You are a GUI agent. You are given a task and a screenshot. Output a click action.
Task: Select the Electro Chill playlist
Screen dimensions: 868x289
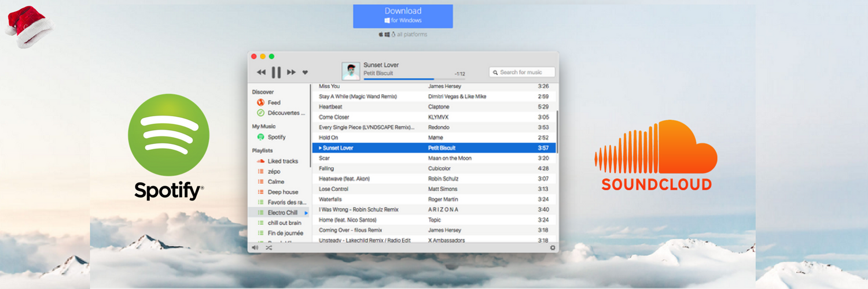(x=279, y=213)
